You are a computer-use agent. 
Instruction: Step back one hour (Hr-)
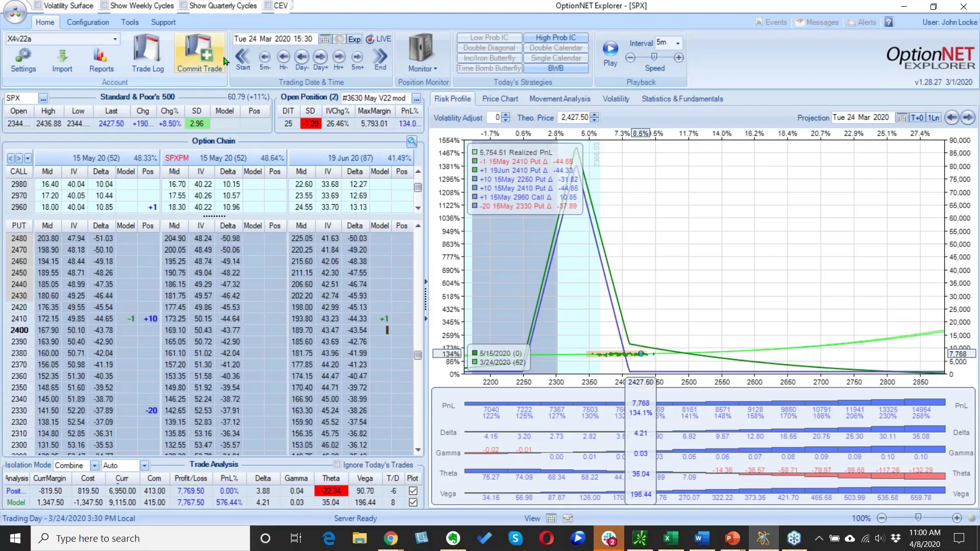point(283,59)
